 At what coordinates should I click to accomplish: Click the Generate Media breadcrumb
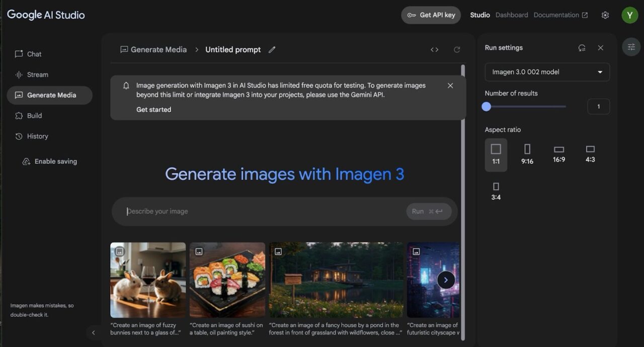pos(153,50)
